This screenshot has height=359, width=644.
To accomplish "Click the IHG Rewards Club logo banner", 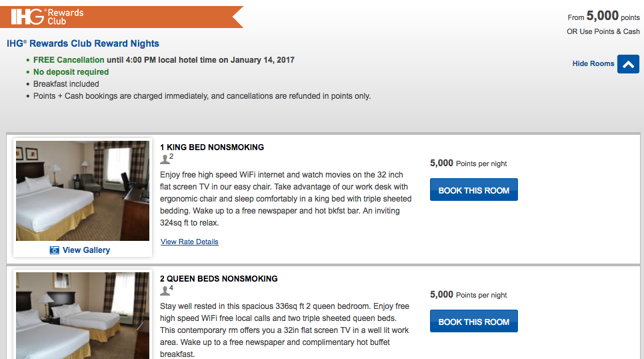I will (x=120, y=17).
